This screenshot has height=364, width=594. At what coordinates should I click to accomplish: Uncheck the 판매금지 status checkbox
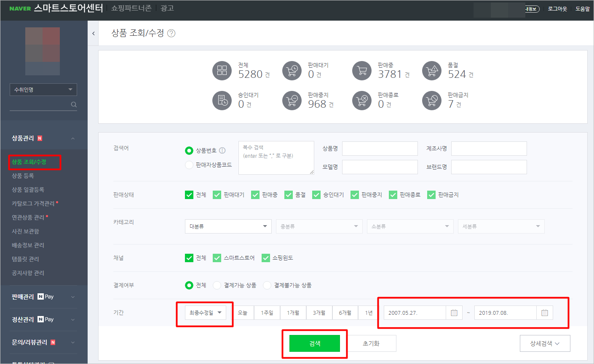(431, 195)
